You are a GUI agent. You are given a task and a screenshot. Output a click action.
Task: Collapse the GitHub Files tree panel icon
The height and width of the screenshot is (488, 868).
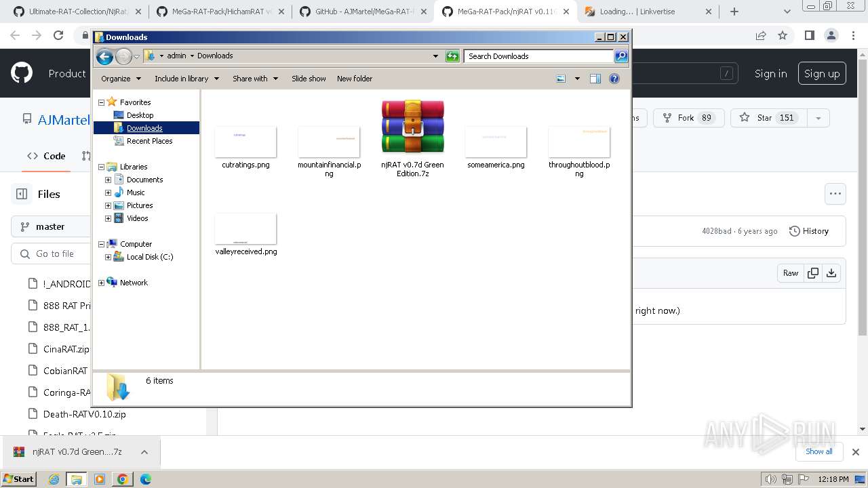point(22,194)
